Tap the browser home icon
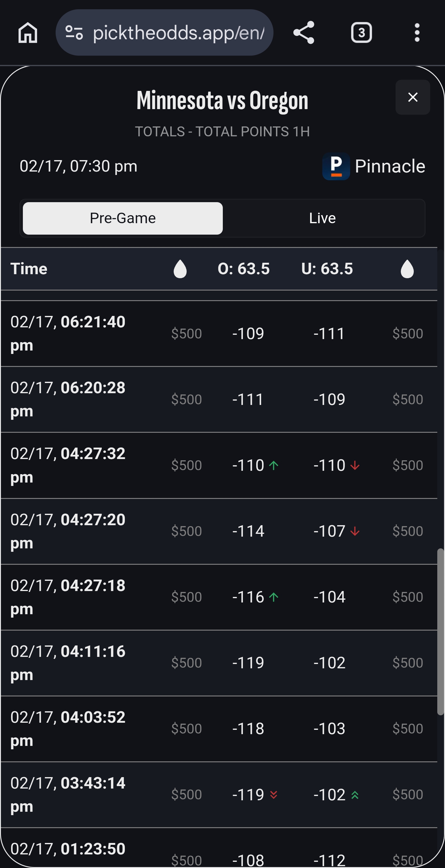 tap(28, 33)
